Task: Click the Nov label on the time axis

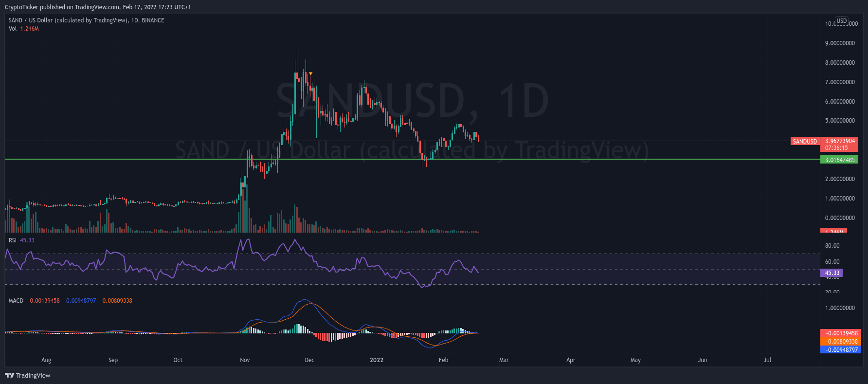Action: [x=245, y=360]
